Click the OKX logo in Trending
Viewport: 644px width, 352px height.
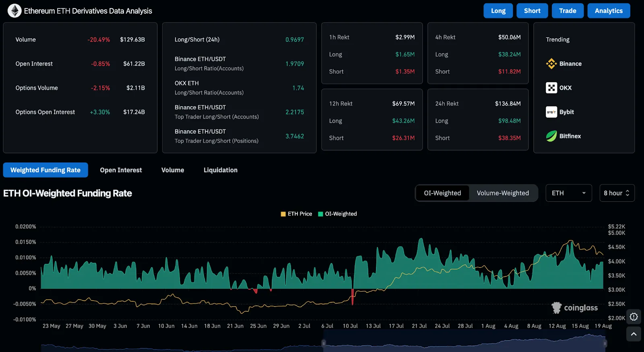tap(551, 88)
